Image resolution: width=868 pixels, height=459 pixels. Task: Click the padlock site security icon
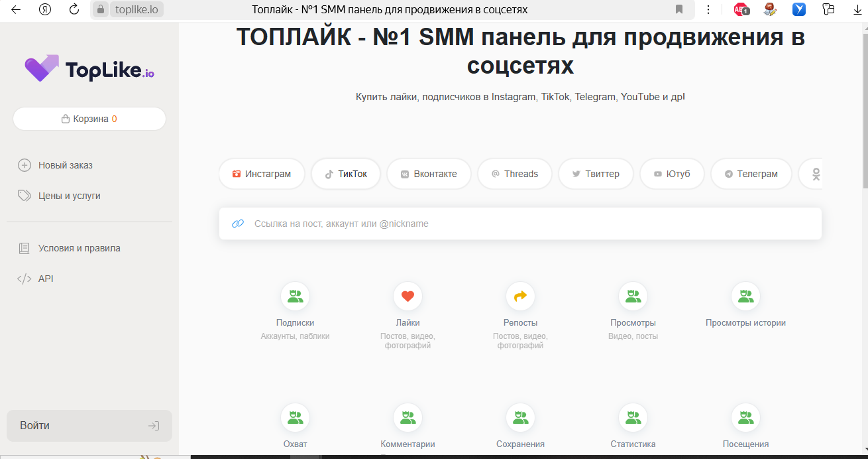pyautogui.click(x=101, y=9)
